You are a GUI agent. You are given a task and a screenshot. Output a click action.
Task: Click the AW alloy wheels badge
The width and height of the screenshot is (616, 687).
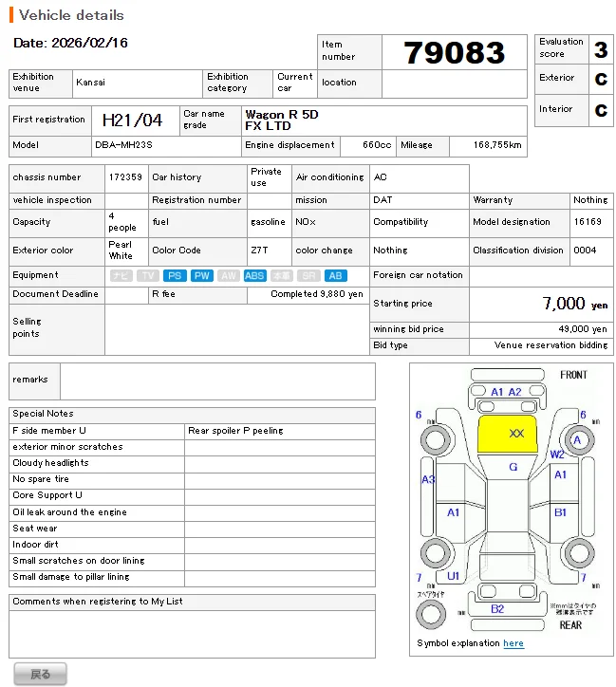tap(228, 275)
